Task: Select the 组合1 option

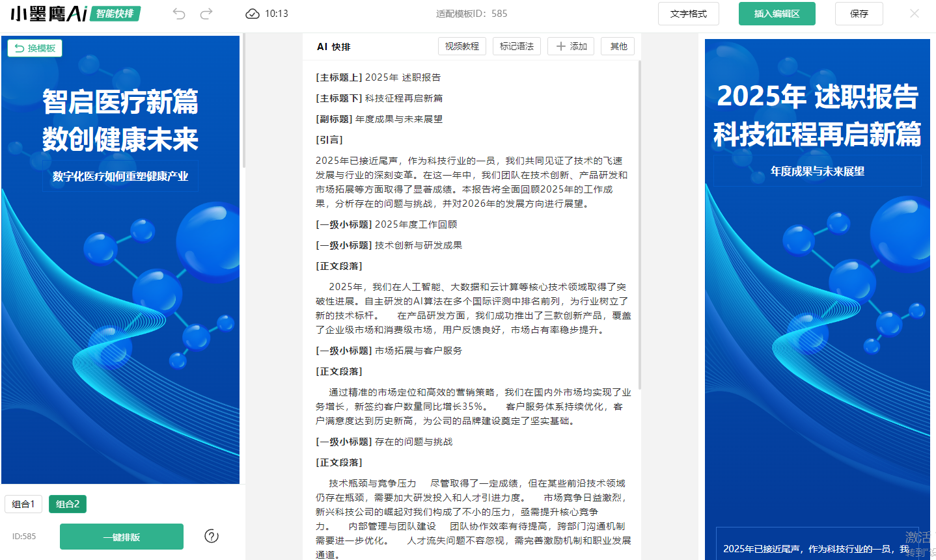Action: tap(23, 504)
